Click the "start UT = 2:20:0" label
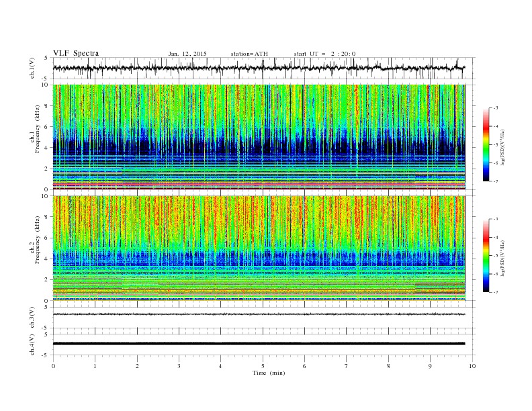The width and height of the screenshot is (532, 411). click(x=324, y=54)
